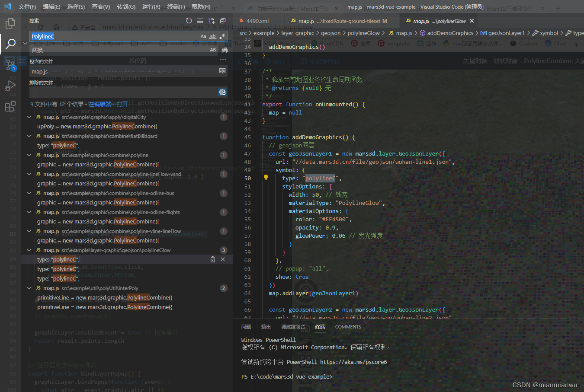Switch to the 输出 panel tab

click(x=266, y=327)
